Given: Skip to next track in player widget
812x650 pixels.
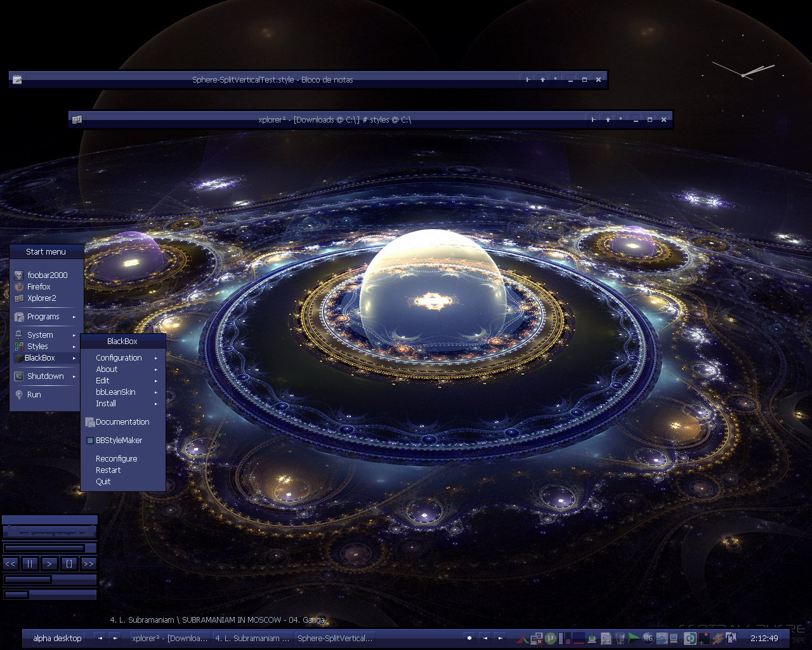Looking at the screenshot, I should [88, 563].
